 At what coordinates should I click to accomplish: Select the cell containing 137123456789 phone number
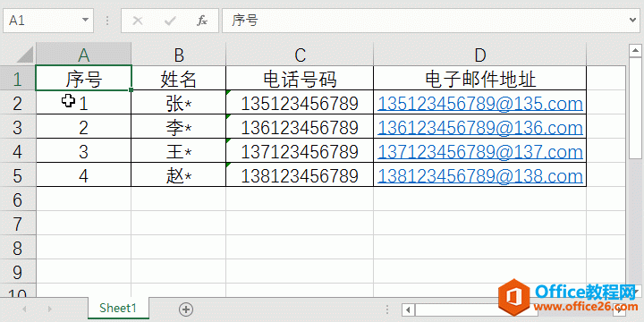pyautogui.click(x=300, y=152)
